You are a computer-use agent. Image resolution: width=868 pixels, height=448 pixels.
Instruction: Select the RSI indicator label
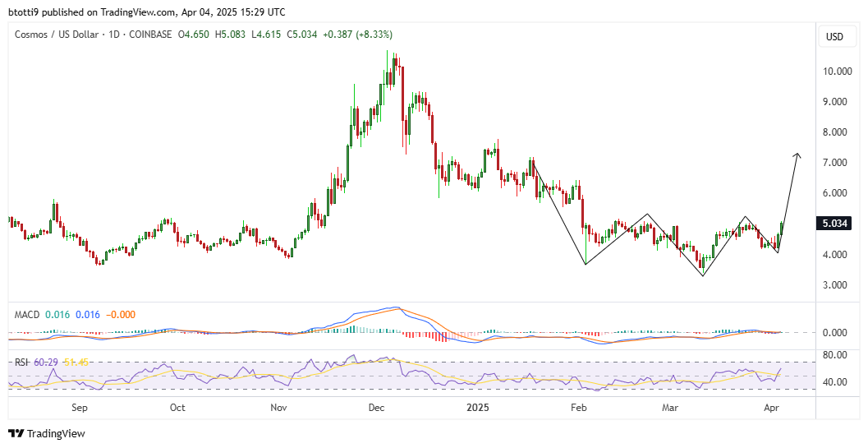21,362
